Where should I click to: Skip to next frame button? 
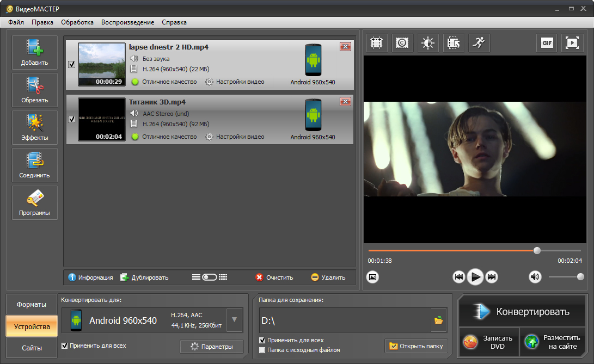pos(491,277)
